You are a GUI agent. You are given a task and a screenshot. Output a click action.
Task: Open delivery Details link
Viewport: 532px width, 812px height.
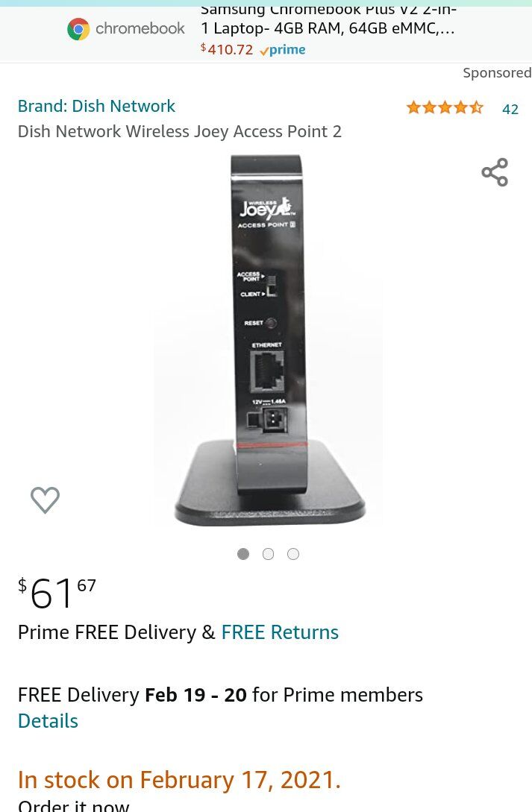tap(48, 721)
